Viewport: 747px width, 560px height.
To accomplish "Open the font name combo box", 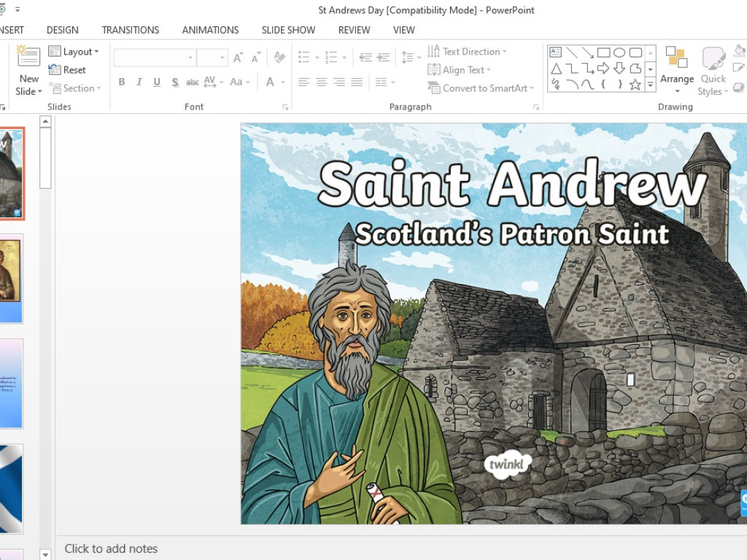I will click(x=155, y=58).
